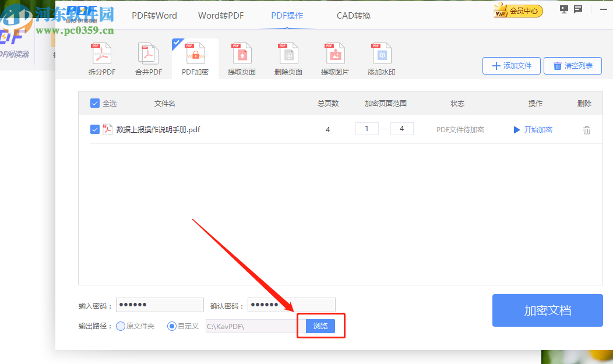This screenshot has width=613, height=364.
Task: Click 开始加密 to encrypt the file
Action: [533, 129]
